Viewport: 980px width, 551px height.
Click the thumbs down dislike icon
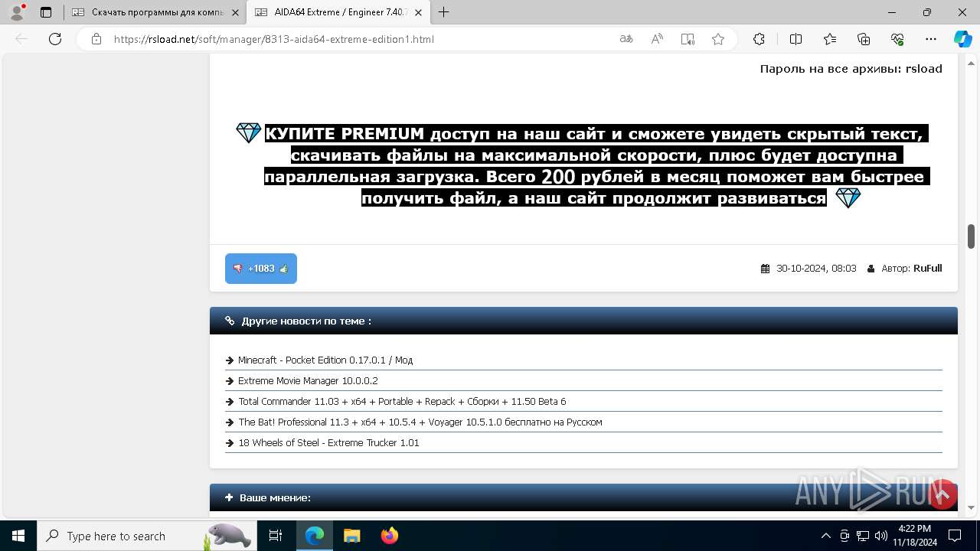(x=237, y=269)
